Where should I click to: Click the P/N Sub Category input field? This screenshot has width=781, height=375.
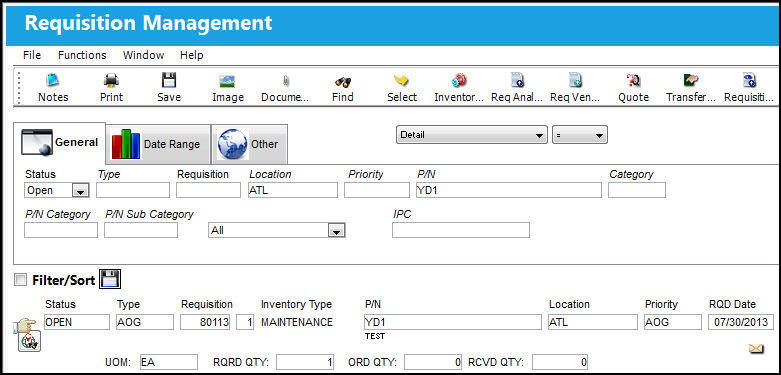pos(141,230)
